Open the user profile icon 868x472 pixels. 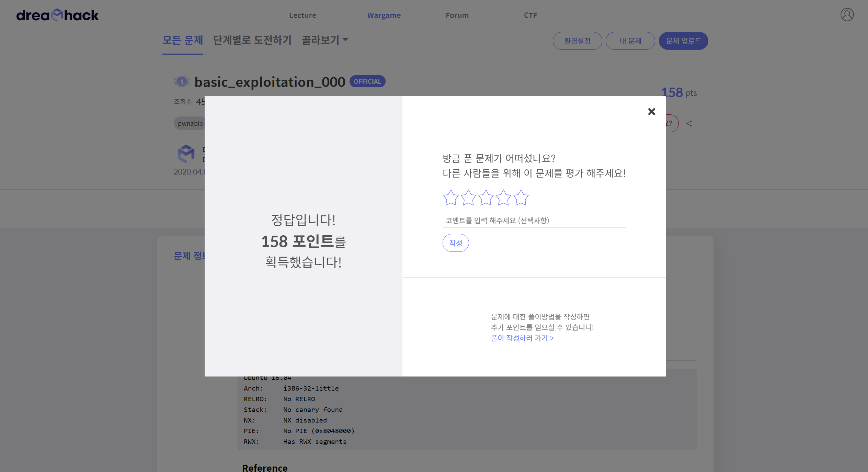[847, 15]
